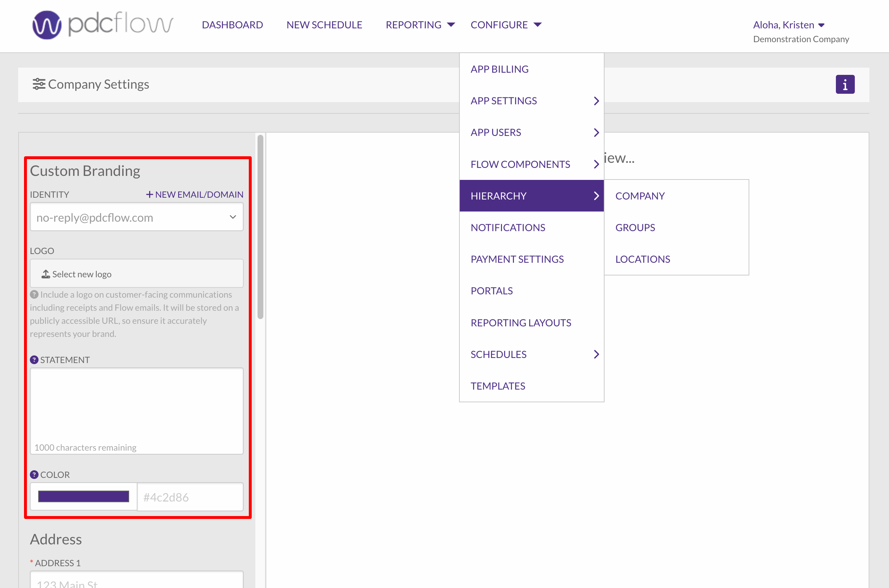Click the STATEMENT help question icon
This screenshot has height=588, width=889.
[x=34, y=360]
